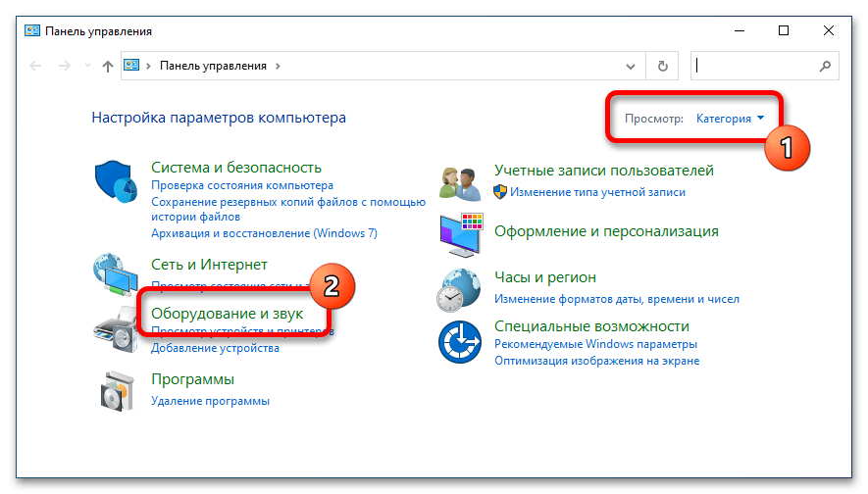
Task: Open the Clock and Region globe icon
Action: click(458, 290)
